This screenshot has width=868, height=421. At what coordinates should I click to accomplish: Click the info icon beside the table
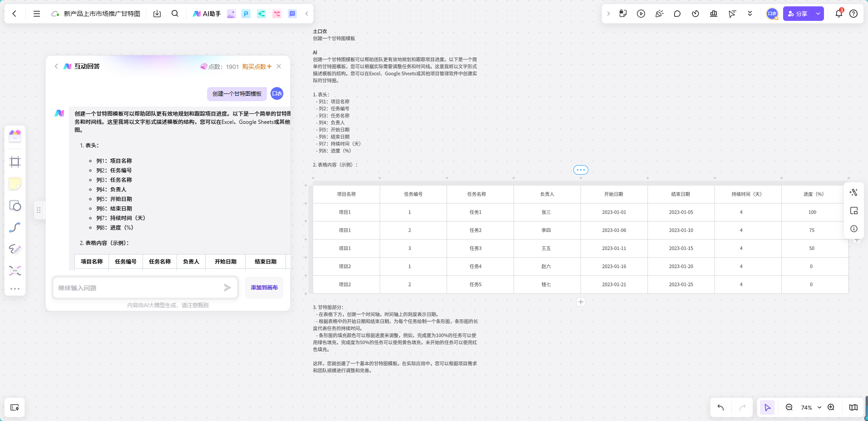pos(853,229)
